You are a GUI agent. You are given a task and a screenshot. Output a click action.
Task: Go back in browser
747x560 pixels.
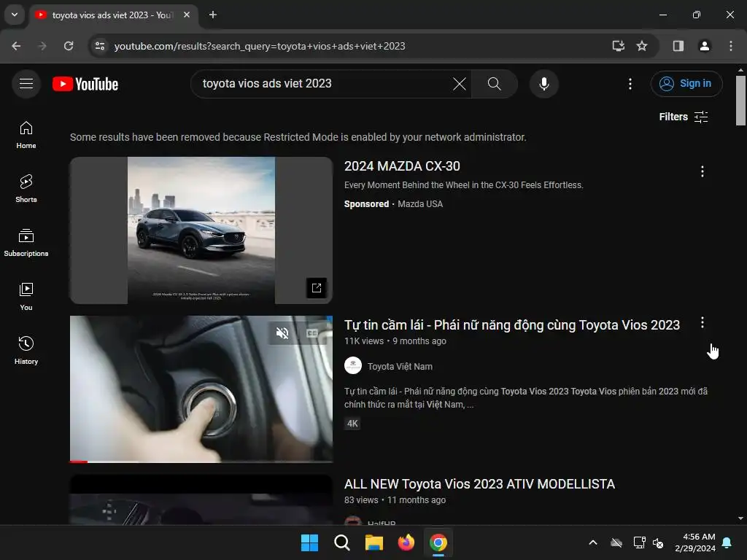coord(16,46)
